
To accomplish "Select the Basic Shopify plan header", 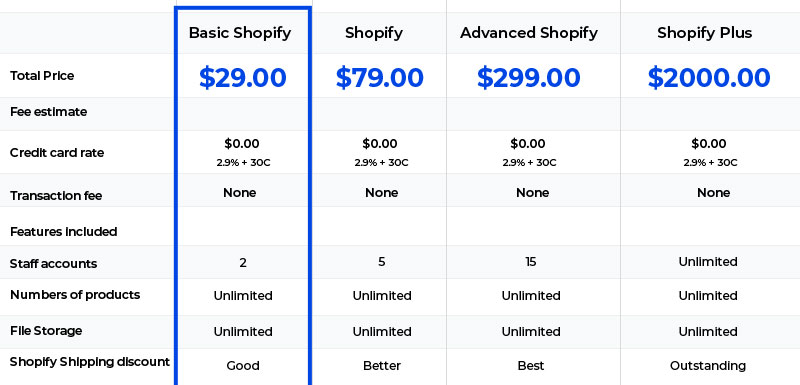I will [x=240, y=33].
